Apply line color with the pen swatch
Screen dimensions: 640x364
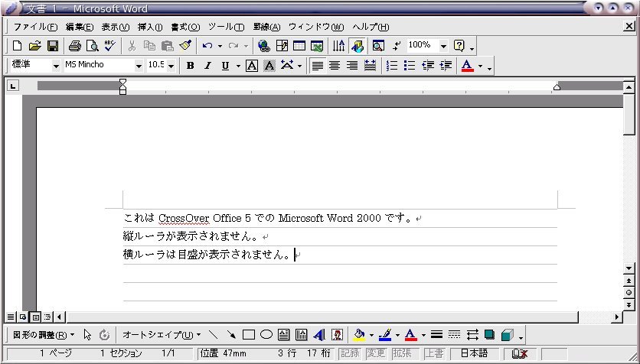tap(385, 335)
